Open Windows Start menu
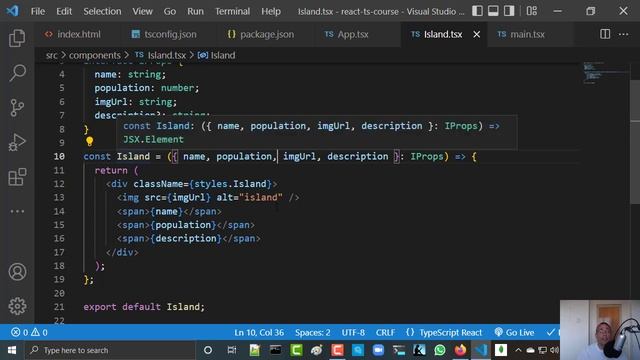The height and width of the screenshot is (360, 640). point(11,350)
